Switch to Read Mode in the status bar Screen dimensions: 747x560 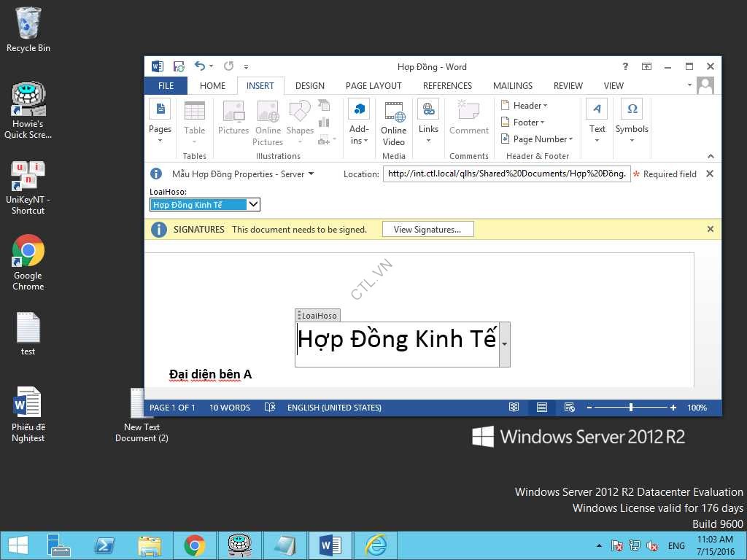tap(514, 408)
